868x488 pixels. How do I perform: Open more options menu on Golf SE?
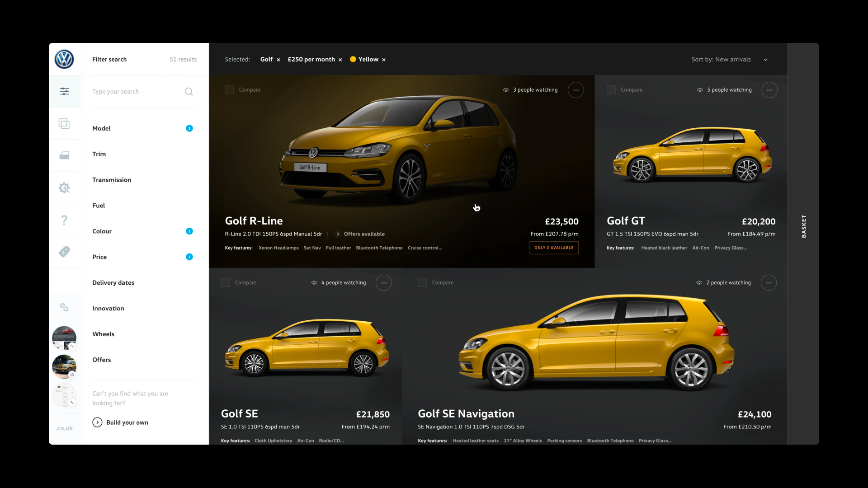[x=383, y=283]
